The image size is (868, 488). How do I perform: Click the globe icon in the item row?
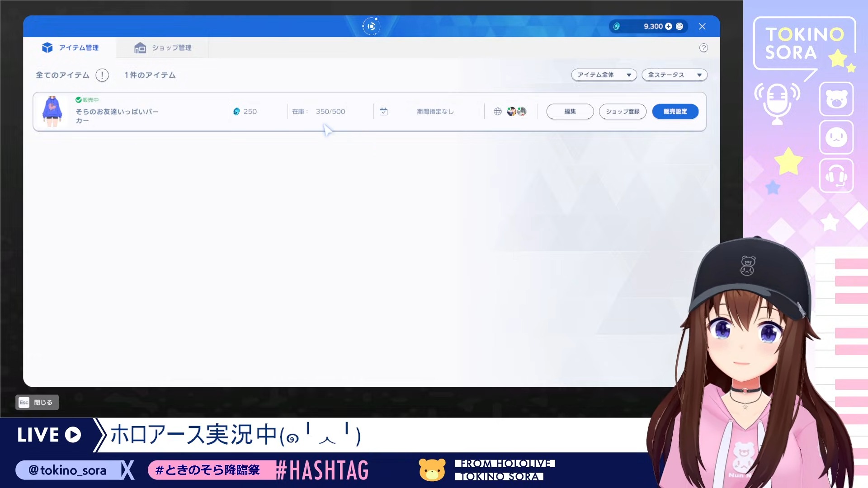(498, 112)
